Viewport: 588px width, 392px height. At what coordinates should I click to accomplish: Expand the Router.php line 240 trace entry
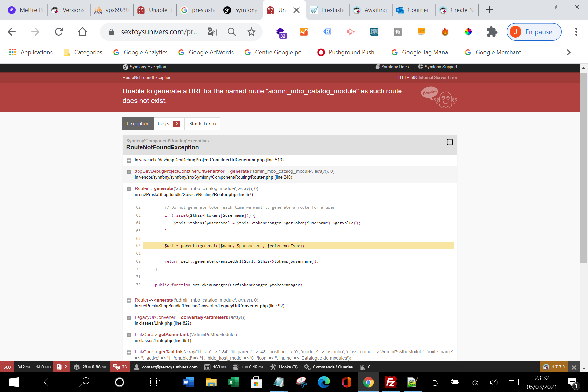click(x=129, y=172)
